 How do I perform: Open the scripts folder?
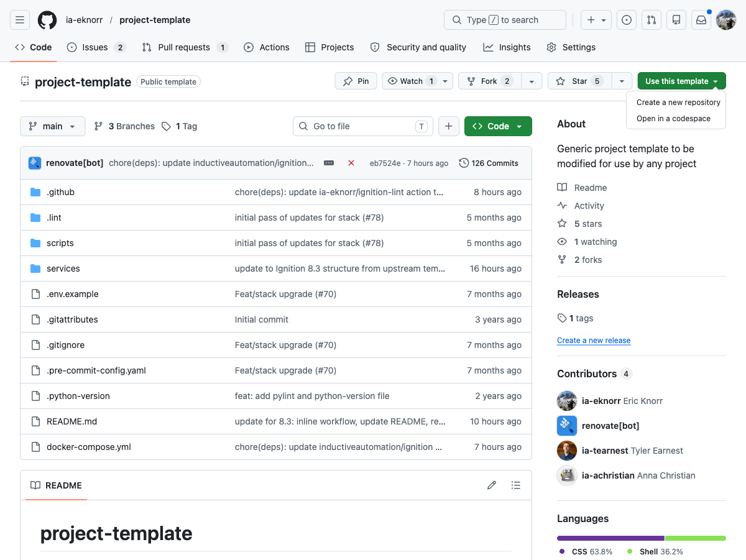[60, 243]
